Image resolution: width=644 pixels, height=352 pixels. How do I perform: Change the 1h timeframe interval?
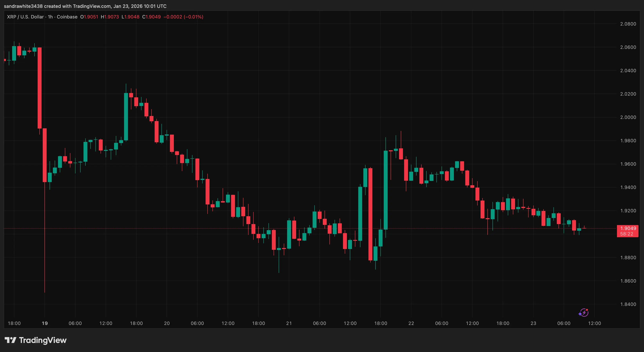coord(50,17)
